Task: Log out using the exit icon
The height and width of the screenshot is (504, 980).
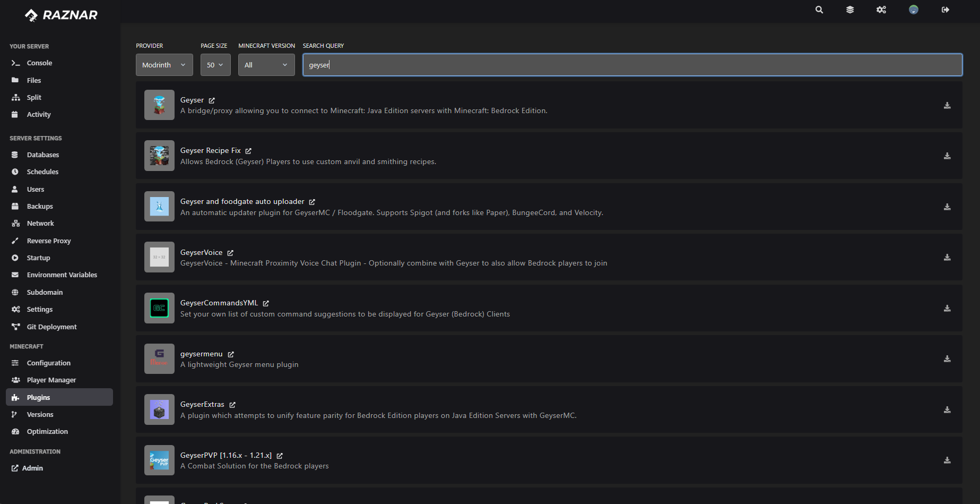Action: pyautogui.click(x=946, y=10)
